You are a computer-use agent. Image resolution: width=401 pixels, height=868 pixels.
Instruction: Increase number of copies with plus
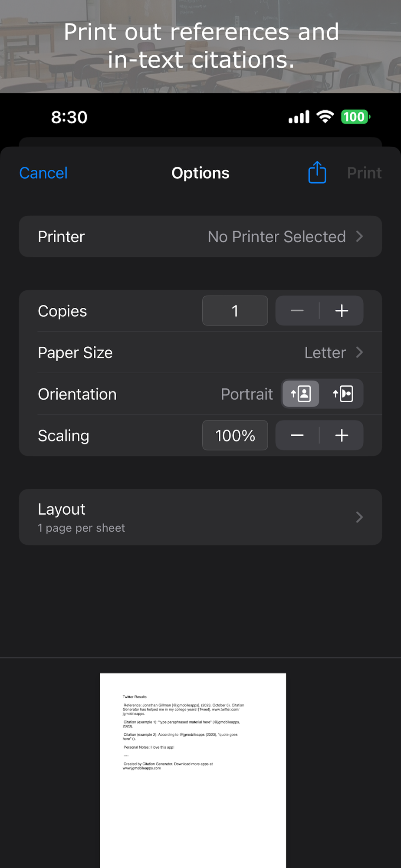point(342,311)
